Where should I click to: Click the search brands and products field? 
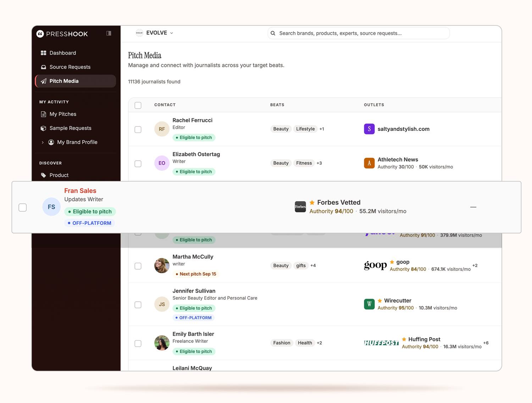(359, 33)
